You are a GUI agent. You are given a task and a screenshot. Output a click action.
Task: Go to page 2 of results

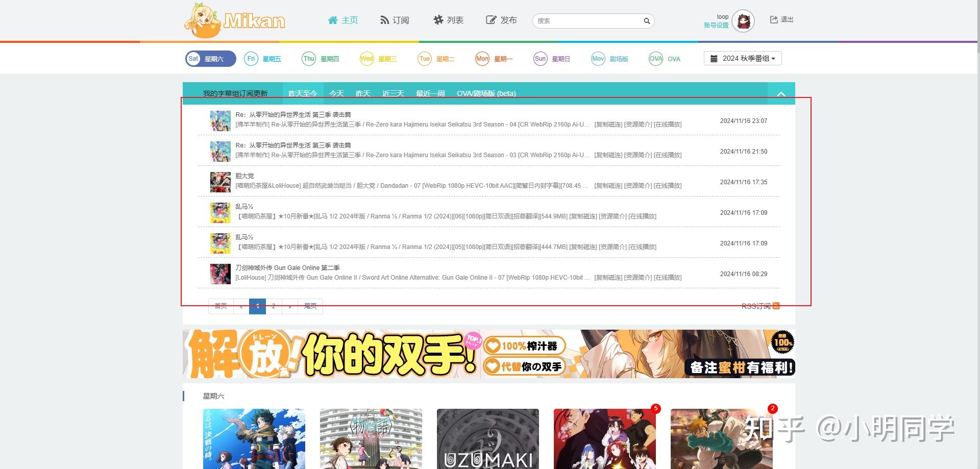pyautogui.click(x=274, y=306)
